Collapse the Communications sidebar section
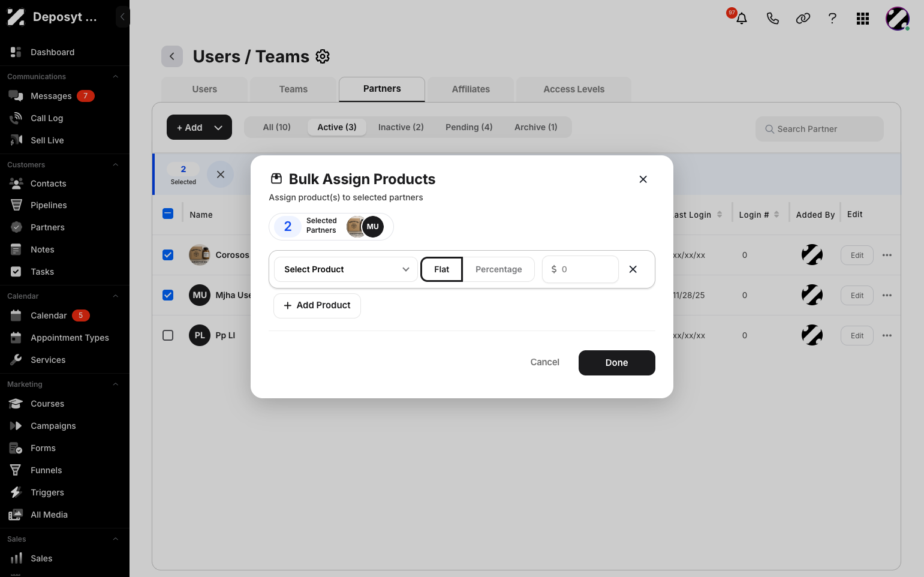This screenshot has height=577, width=924. click(x=116, y=77)
